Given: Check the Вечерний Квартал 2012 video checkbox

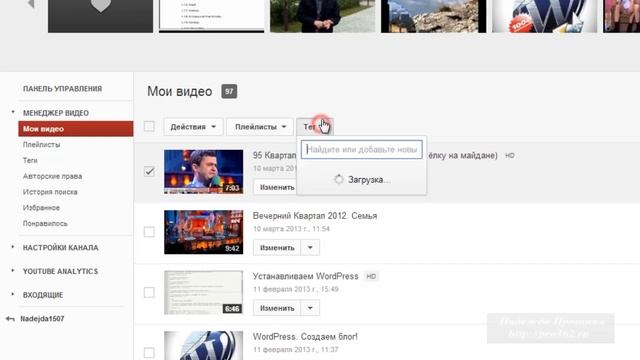Looking at the screenshot, I should click(x=149, y=232).
